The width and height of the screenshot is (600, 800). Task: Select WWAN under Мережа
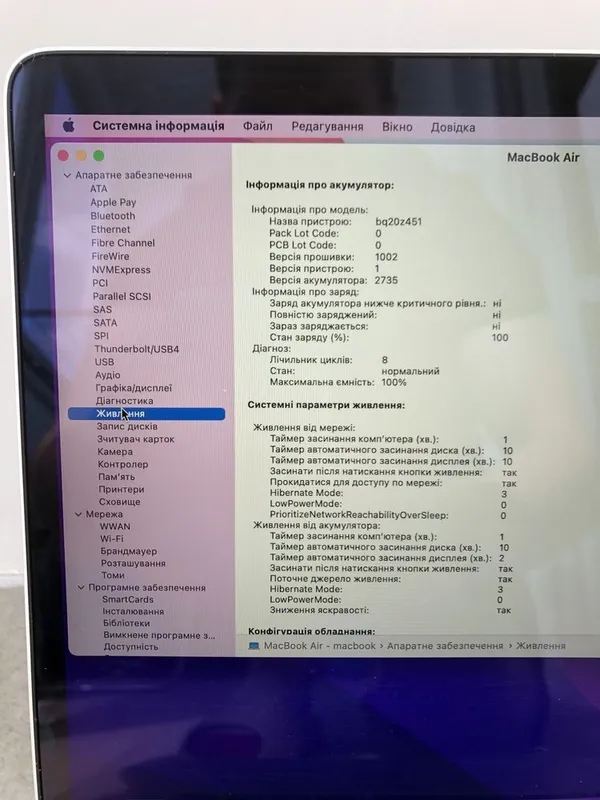pyautogui.click(x=115, y=527)
